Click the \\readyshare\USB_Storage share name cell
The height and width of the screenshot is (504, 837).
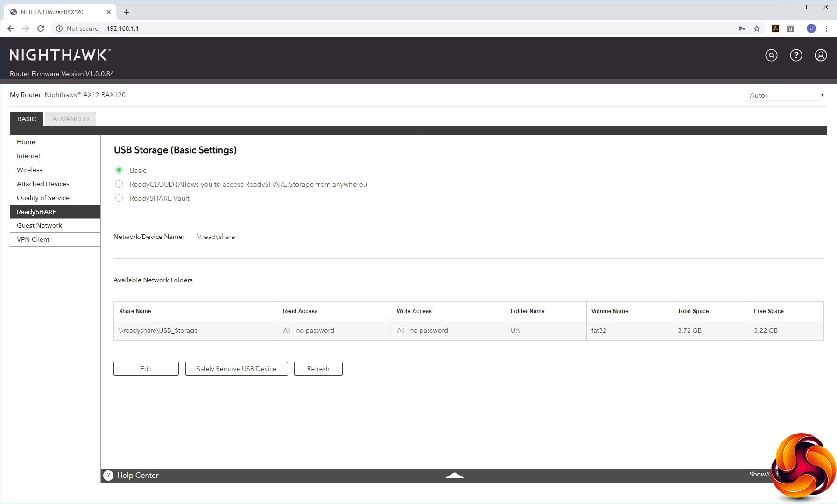(x=196, y=330)
